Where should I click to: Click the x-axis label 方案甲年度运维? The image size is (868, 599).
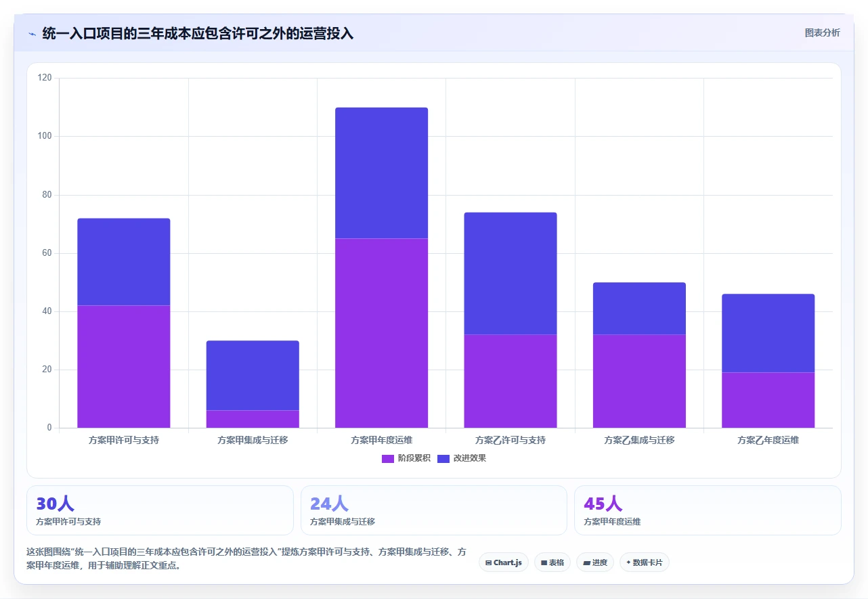tap(382, 440)
